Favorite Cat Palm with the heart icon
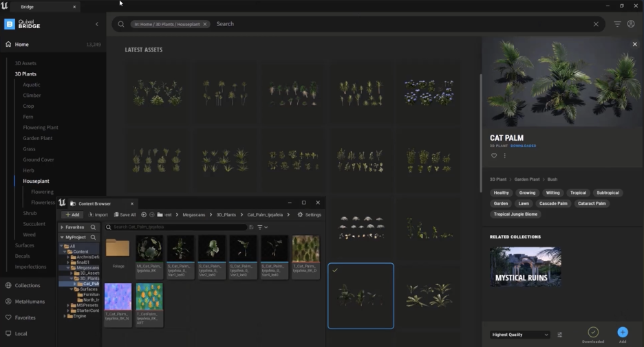Image resolution: width=644 pixels, height=347 pixels. coord(494,156)
